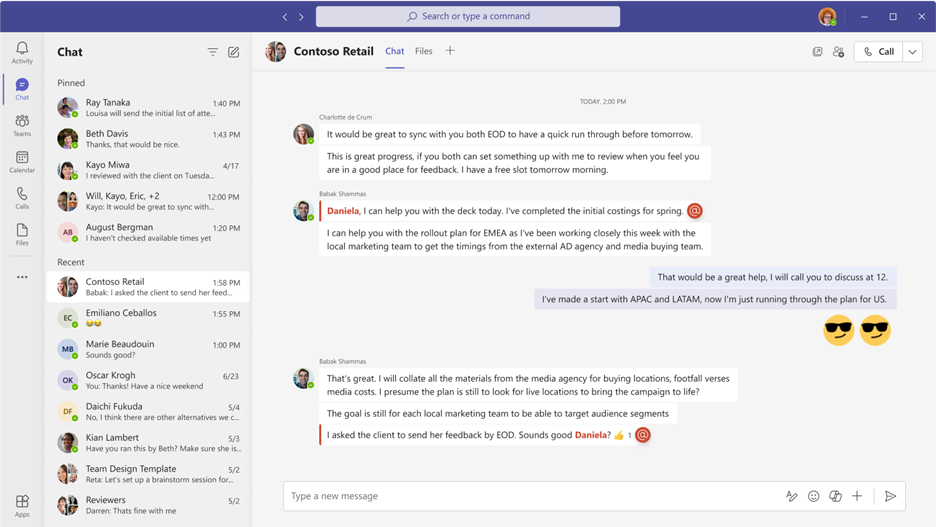Open chat with Daichi Fukuda

pos(148,412)
